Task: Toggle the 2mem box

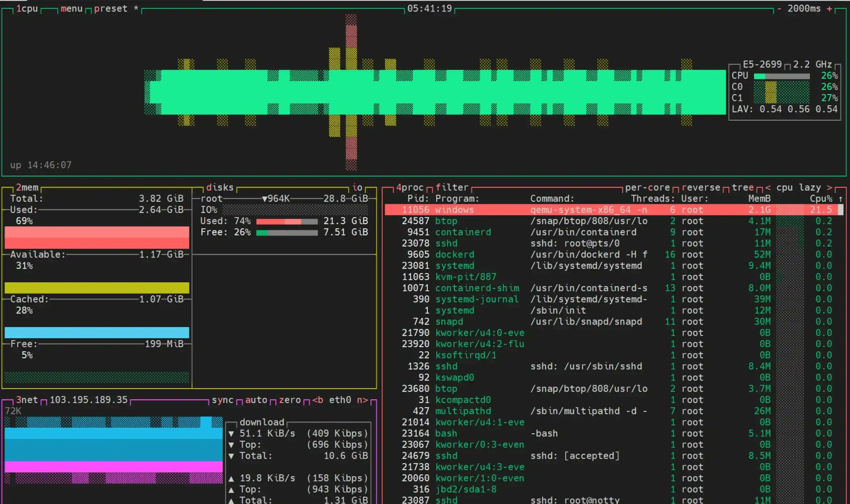Action: click(x=27, y=187)
